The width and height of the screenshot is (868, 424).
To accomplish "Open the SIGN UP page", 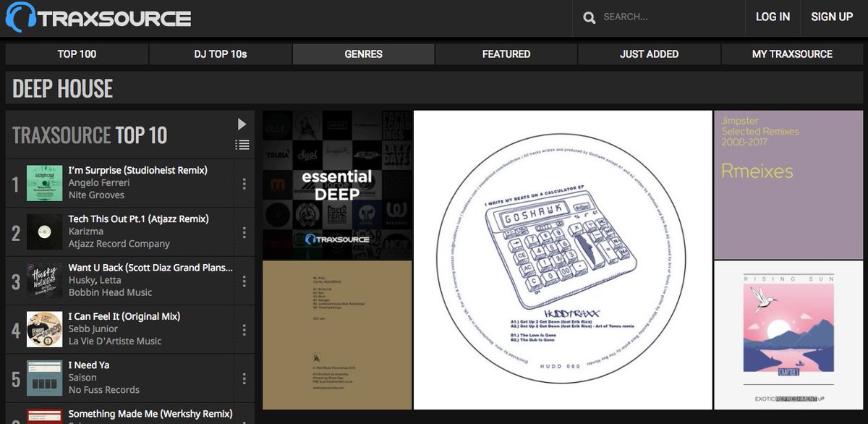I will click(x=832, y=17).
